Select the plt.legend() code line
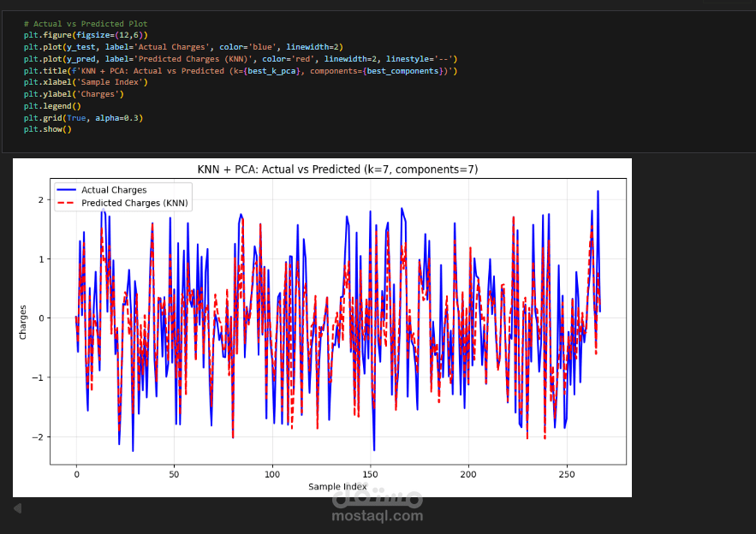 click(x=51, y=105)
